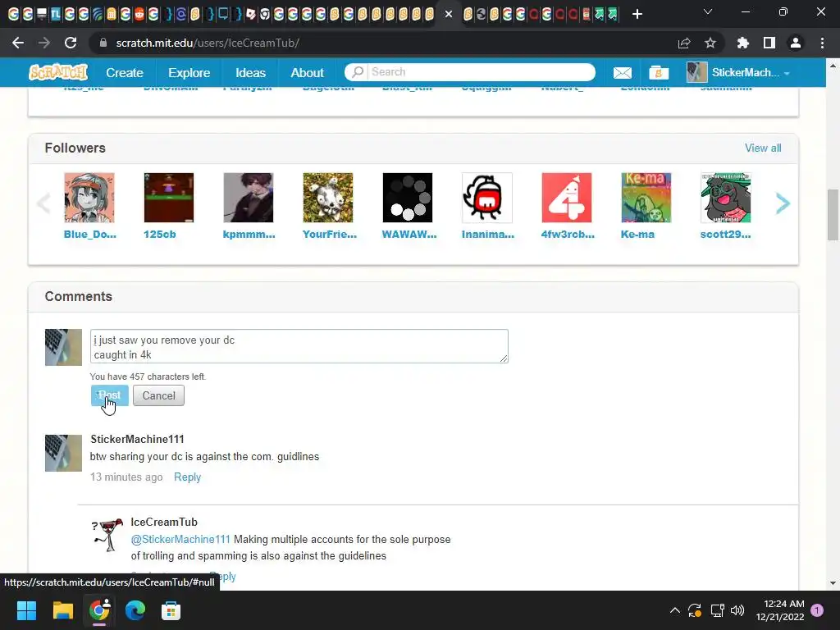This screenshot has width=840, height=630.
Task: Open the Messages envelope icon
Action: (x=622, y=72)
